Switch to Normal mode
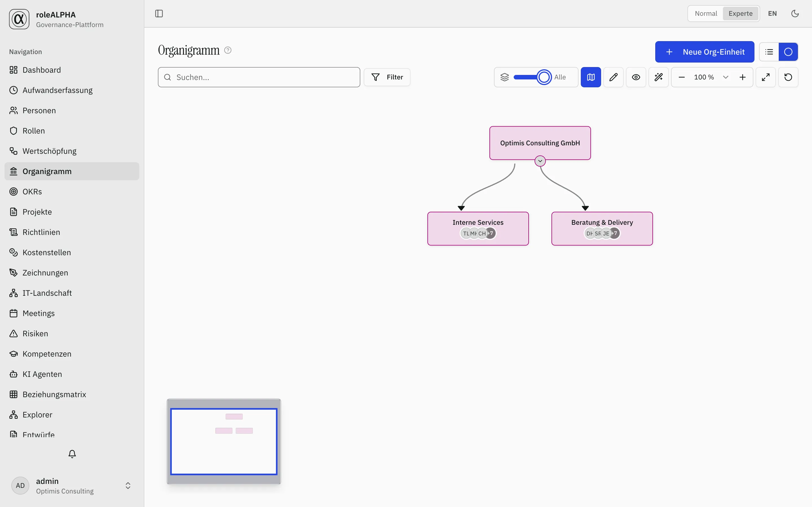The image size is (812, 507). click(706, 14)
